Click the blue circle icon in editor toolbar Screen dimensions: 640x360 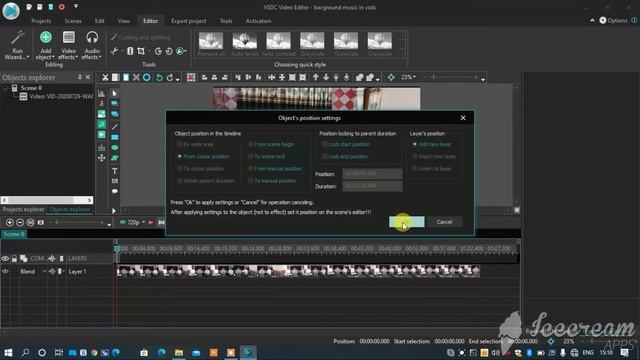(x=147, y=78)
